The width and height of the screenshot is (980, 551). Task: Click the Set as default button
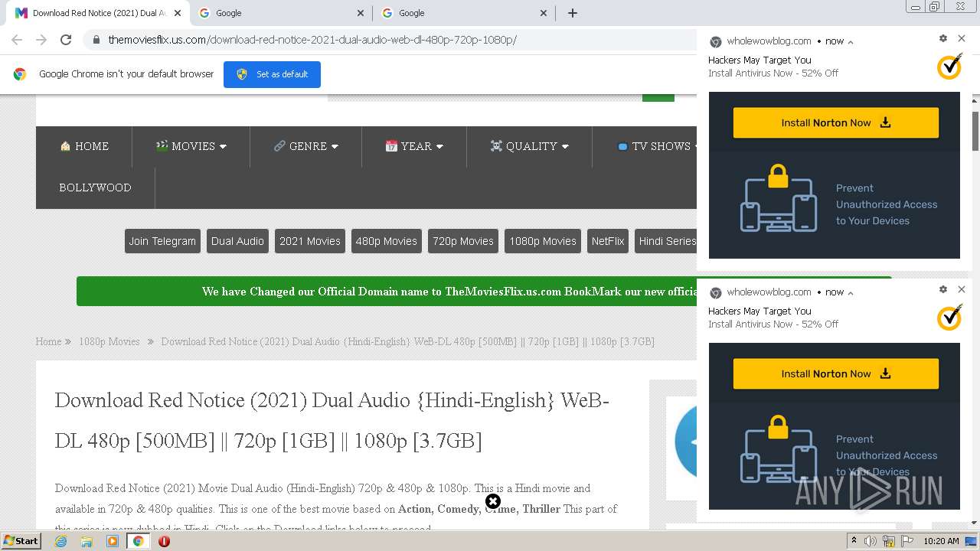[272, 74]
